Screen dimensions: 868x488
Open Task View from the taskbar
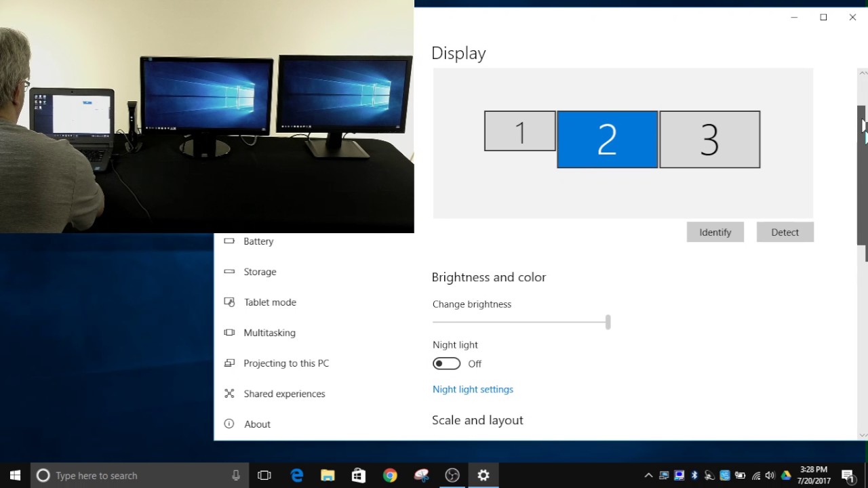point(264,475)
